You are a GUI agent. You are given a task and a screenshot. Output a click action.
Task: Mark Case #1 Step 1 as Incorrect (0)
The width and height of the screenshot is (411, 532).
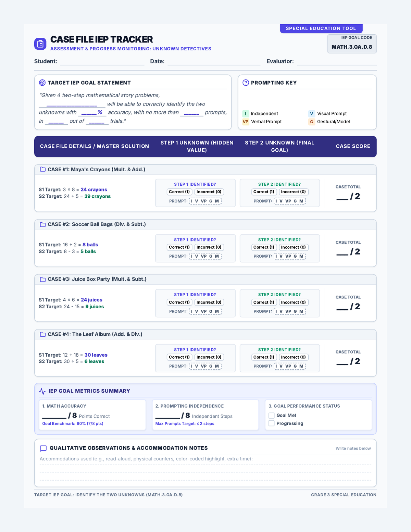pyautogui.click(x=209, y=192)
